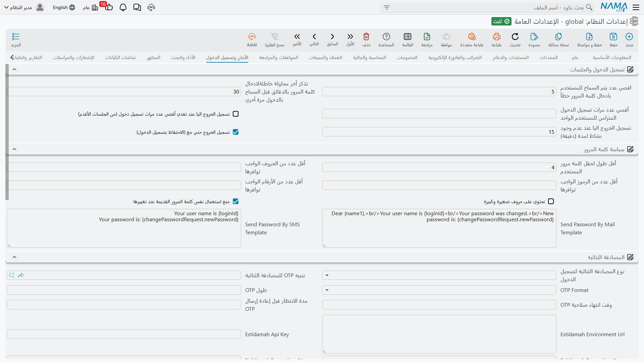Click the نسخة مماثلة (duplicate) icon
Image resolution: width=644 pixels, height=362 pixels.
558,37
